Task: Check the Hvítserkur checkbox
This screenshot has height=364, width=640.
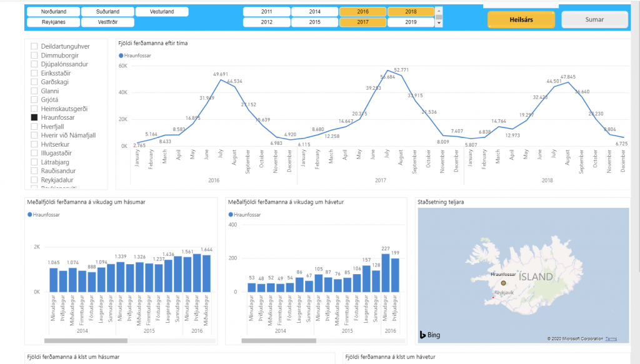Action: [x=34, y=144]
